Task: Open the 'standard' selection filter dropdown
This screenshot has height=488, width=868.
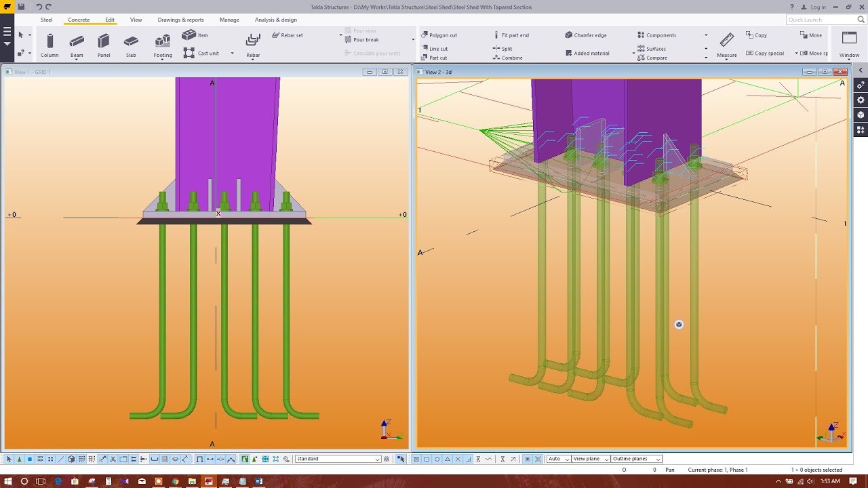Action: point(338,459)
